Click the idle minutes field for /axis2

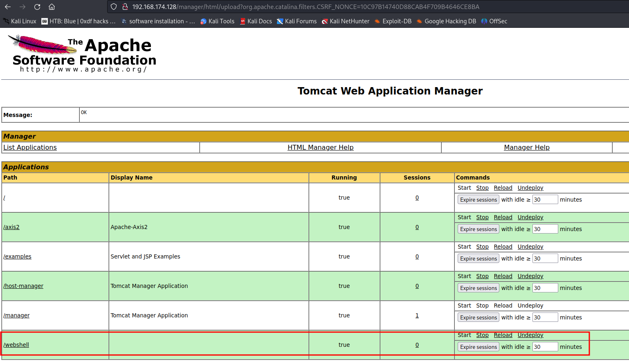tap(545, 229)
